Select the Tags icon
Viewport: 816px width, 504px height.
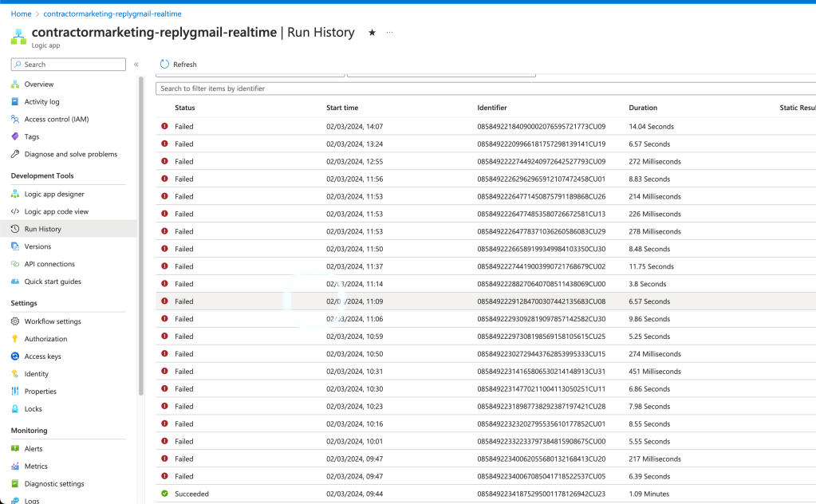pos(15,137)
